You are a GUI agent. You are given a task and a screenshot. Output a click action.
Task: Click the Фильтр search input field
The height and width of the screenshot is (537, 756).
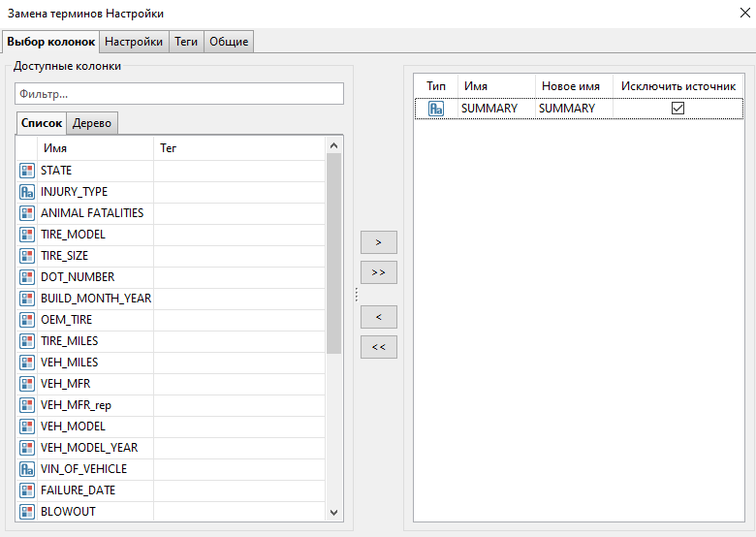tap(179, 94)
